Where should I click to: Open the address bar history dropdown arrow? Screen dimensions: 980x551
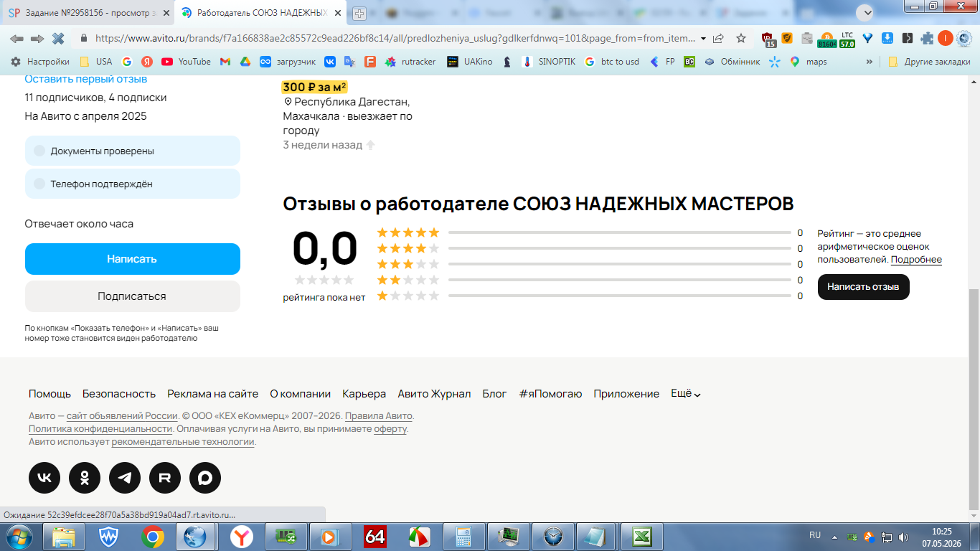point(703,38)
